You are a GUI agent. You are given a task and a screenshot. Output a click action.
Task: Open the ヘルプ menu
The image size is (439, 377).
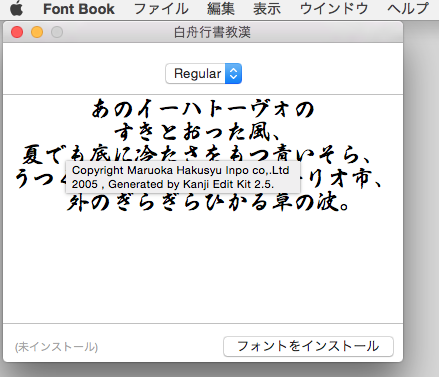coord(408,9)
